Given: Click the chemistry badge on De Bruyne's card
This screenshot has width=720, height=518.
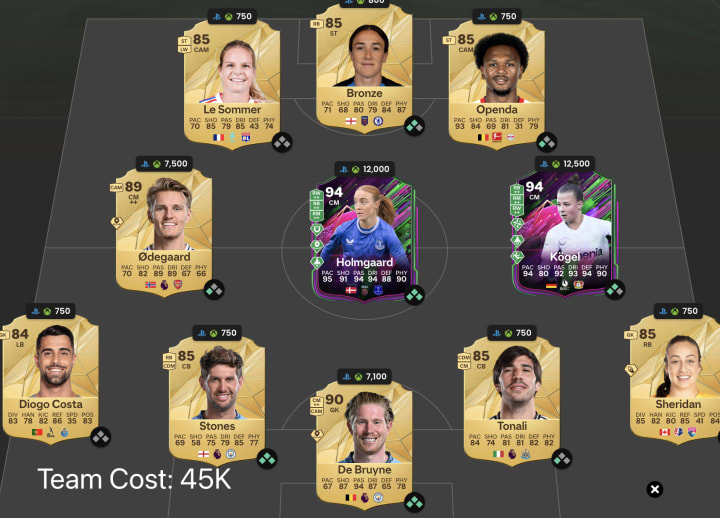Looking at the screenshot, I should pyautogui.click(x=415, y=503).
